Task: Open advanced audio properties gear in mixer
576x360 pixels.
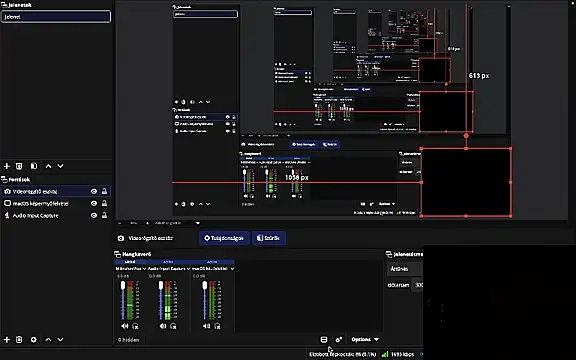Action: [x=338, y=339]
